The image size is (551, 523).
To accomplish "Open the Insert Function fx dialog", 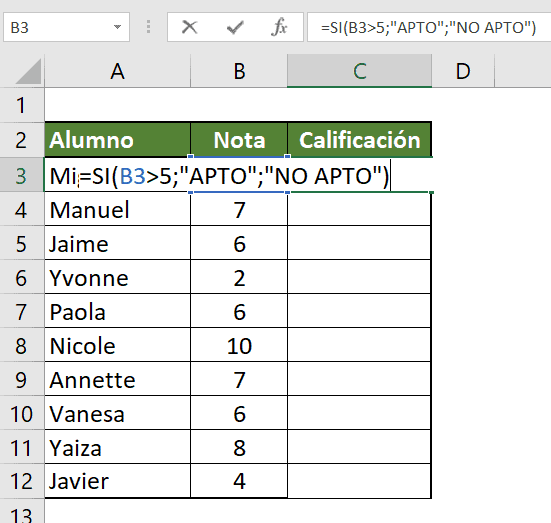I will click(x=279, y=27).
